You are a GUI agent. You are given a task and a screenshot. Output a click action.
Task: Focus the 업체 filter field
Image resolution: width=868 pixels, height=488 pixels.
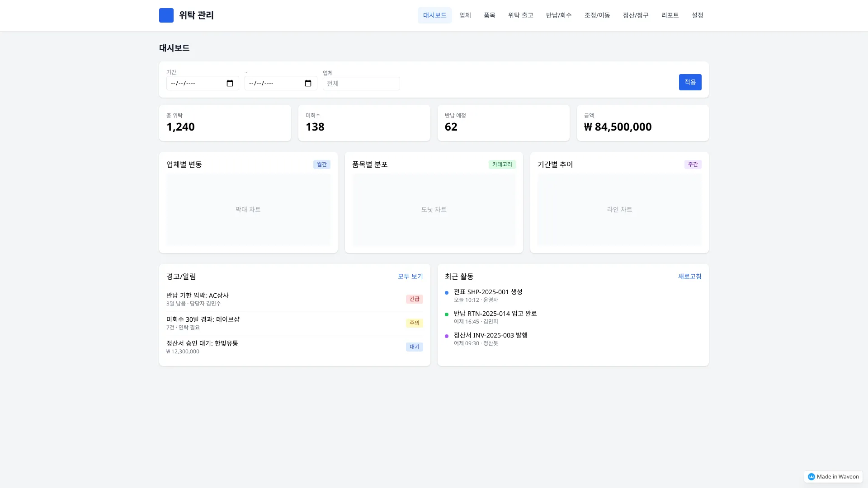tap(361, 84)
